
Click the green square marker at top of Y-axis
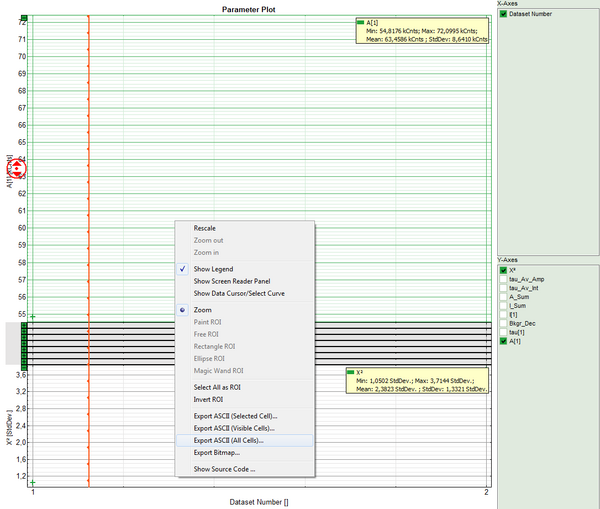(24, 19)
